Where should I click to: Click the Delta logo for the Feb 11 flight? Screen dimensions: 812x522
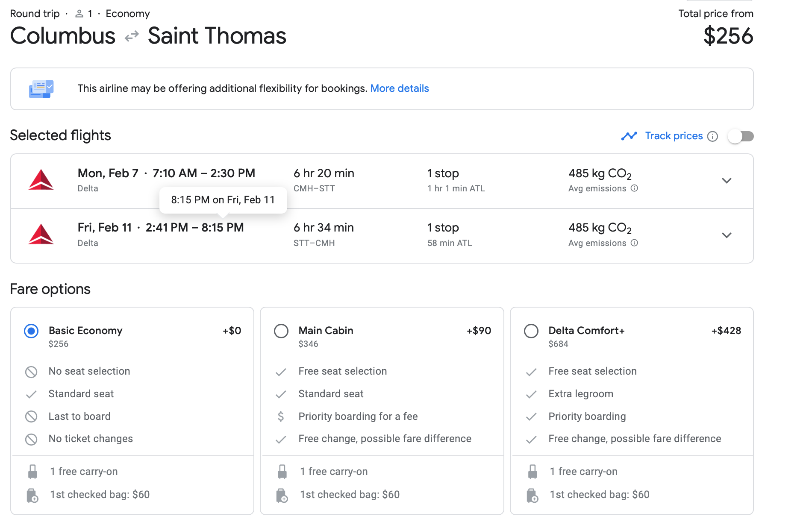(41, 234)
